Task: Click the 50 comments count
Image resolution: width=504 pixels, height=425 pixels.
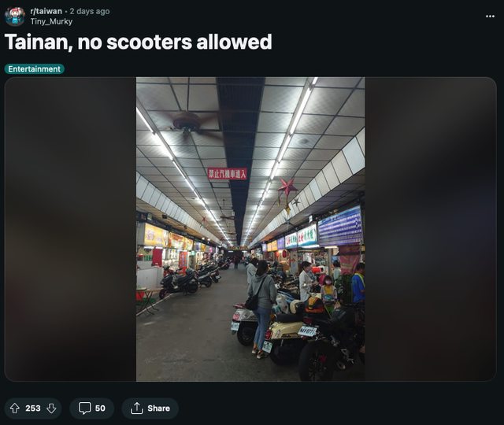Action: [x=100, y=408]
